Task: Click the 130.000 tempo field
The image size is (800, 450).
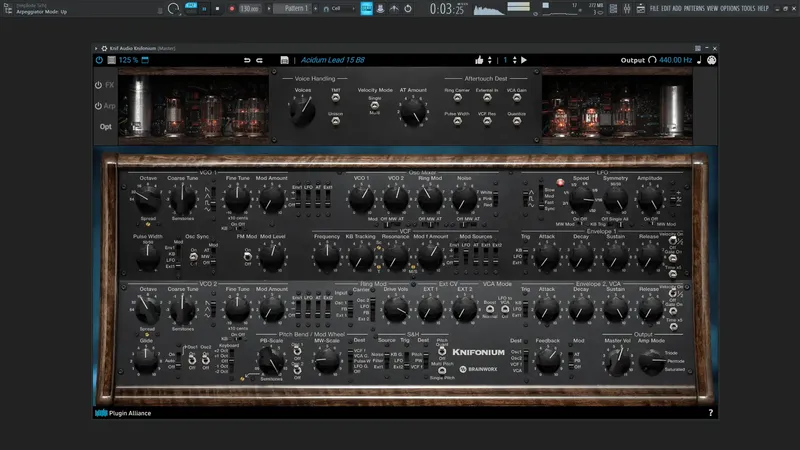Action: click(x=249, y=9)
